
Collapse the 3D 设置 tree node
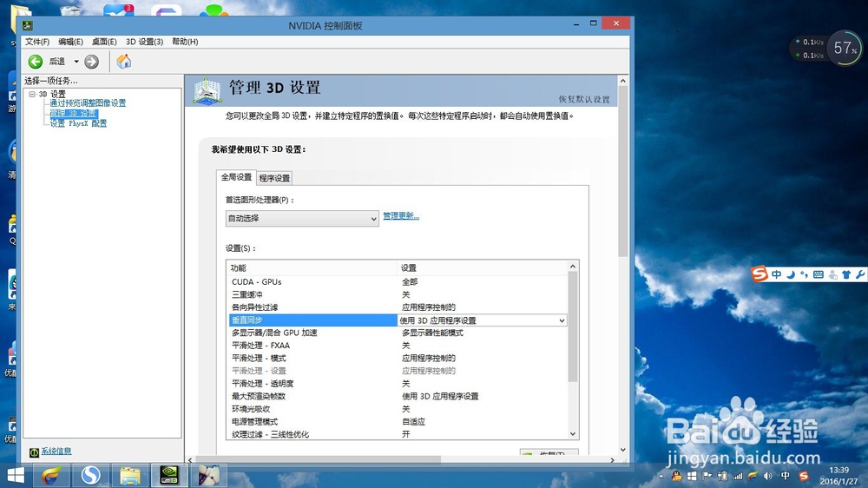pyautogui.click(x=33, y=94)
